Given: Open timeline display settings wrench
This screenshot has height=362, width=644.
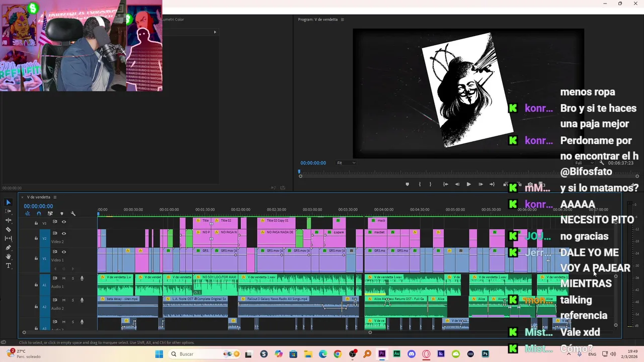Looking at the screenshot, I should coord(73,214).
